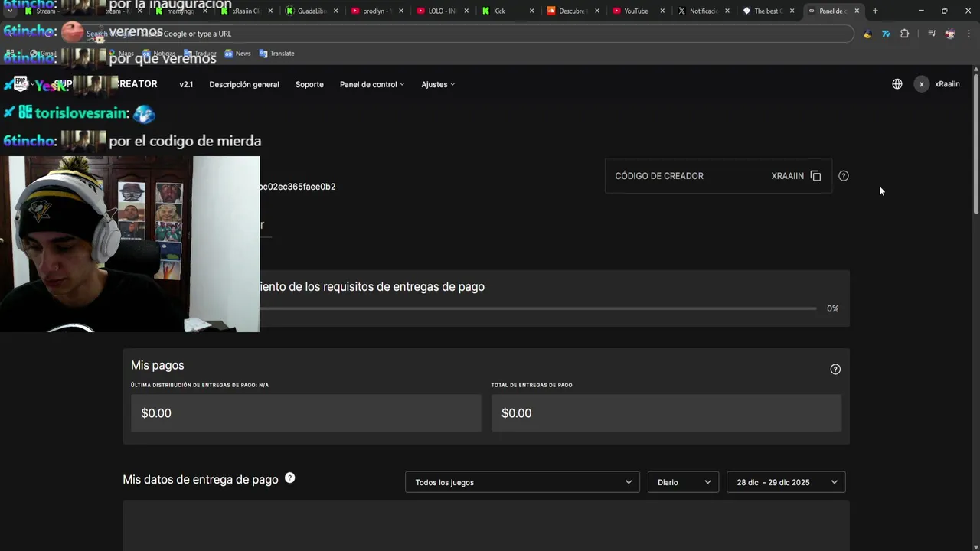Close the Descubre SoundCloud tab
980x551 pixels.
point(596,11)
